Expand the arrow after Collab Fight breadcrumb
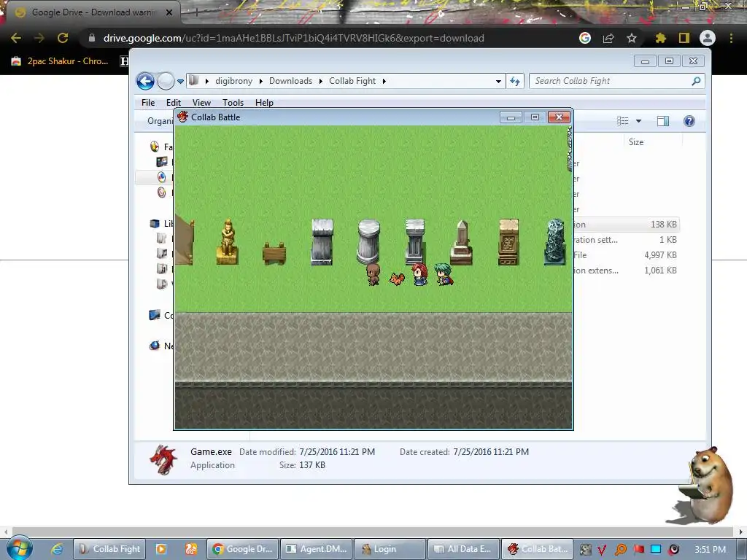The image size is (747, 560). (x=384, y=81)
